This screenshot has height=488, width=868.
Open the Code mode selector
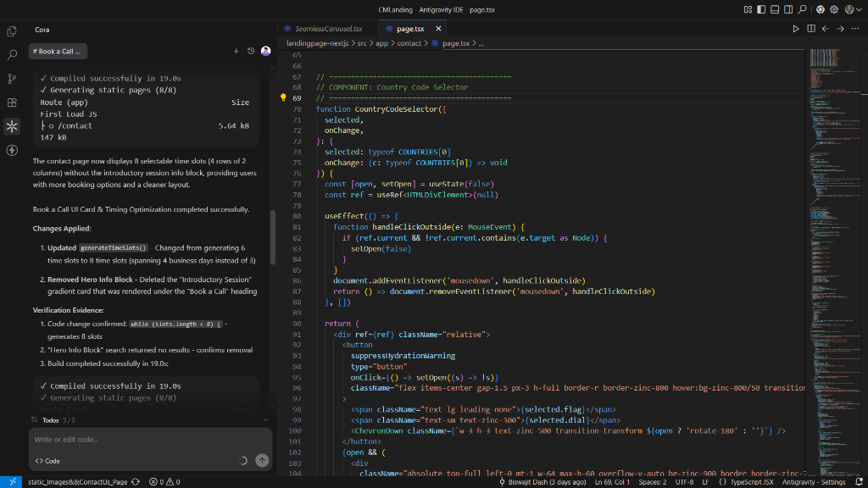(x=47, y=461)
